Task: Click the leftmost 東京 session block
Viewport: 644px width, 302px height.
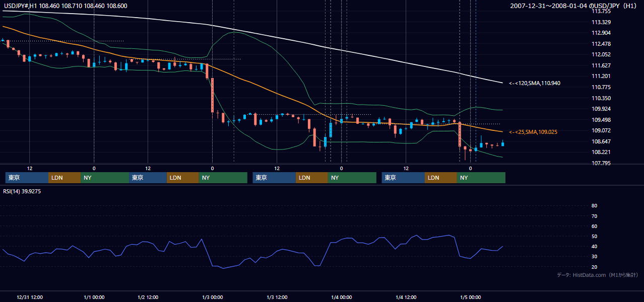Action: click(x=27, y=178)
